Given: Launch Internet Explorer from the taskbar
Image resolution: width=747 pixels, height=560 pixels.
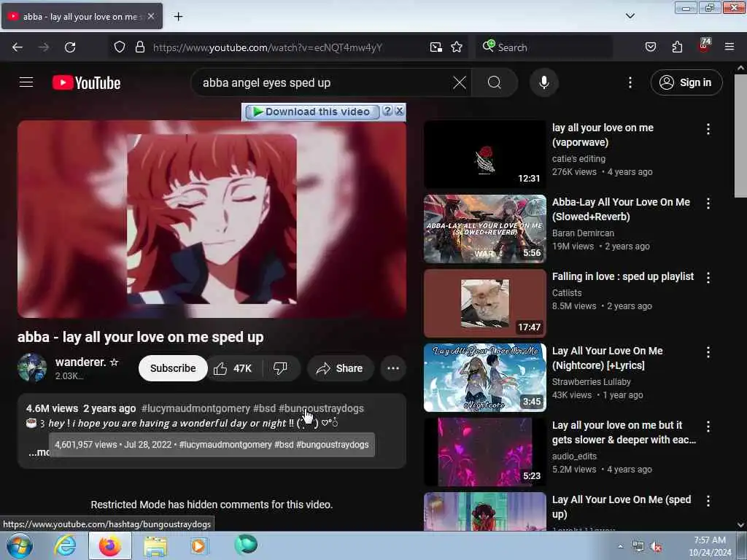Looking at the screenshot, I should pos(65,545).
